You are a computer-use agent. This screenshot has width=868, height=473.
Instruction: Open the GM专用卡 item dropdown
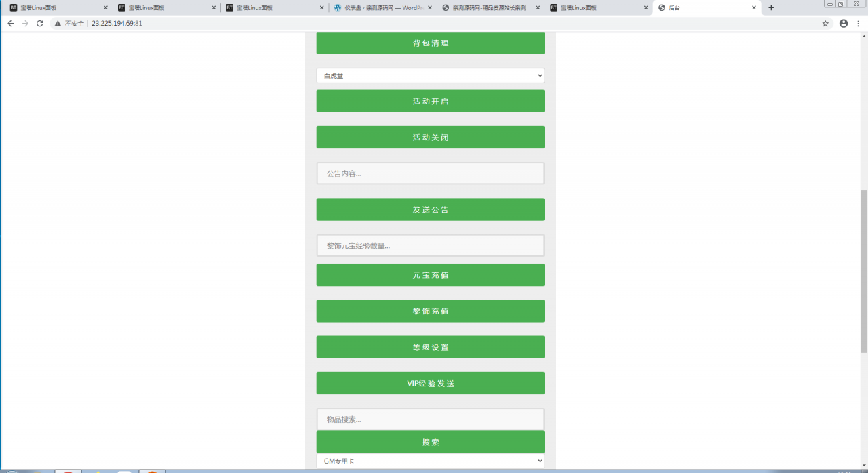pos(430,460)
